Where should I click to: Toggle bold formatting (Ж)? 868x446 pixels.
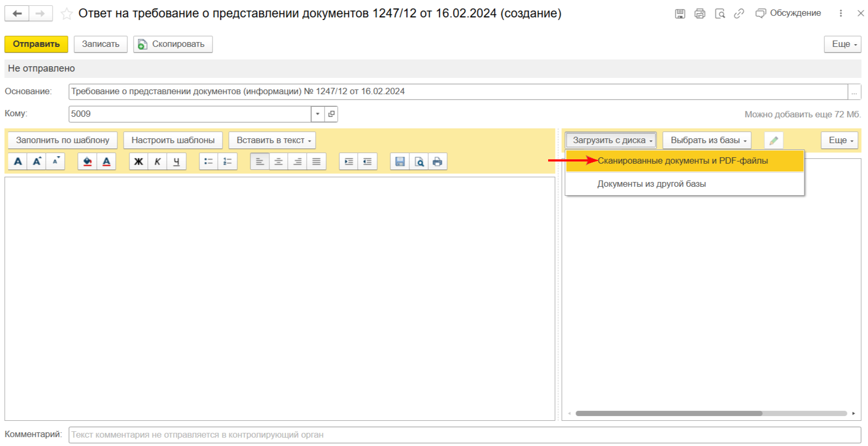tap(139, 161)
